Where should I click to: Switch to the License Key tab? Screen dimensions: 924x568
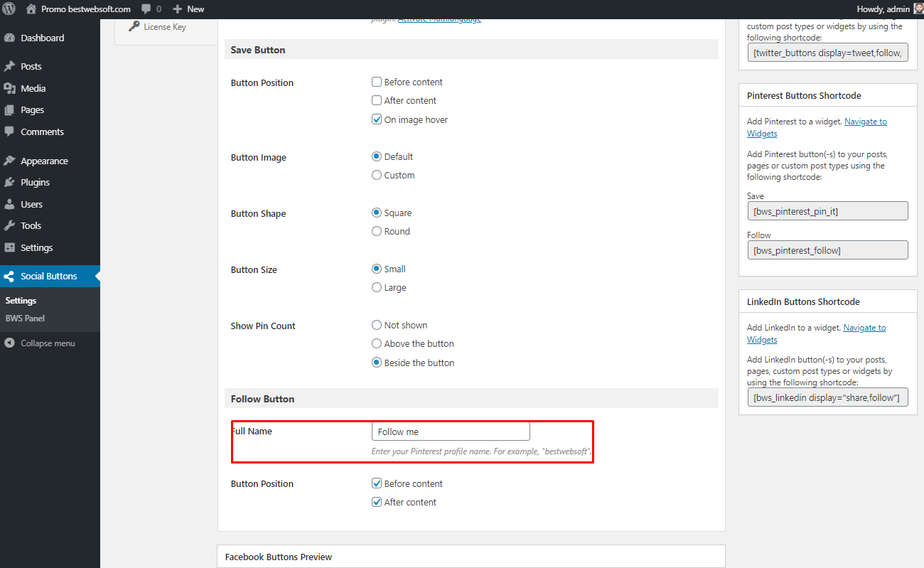166,27
